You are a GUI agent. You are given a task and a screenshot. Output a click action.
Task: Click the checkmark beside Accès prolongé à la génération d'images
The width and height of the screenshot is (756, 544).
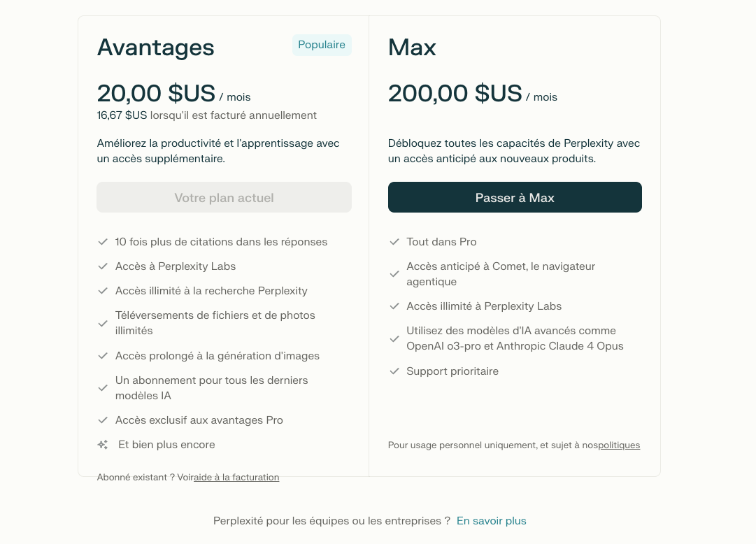103,356
